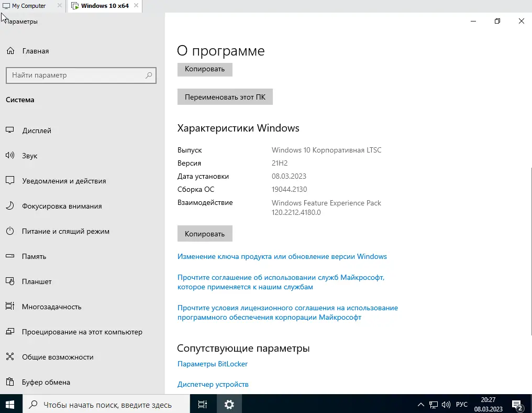Open the Майкрософт services agreement link
The image size is (532, 413).
[281, 282]
